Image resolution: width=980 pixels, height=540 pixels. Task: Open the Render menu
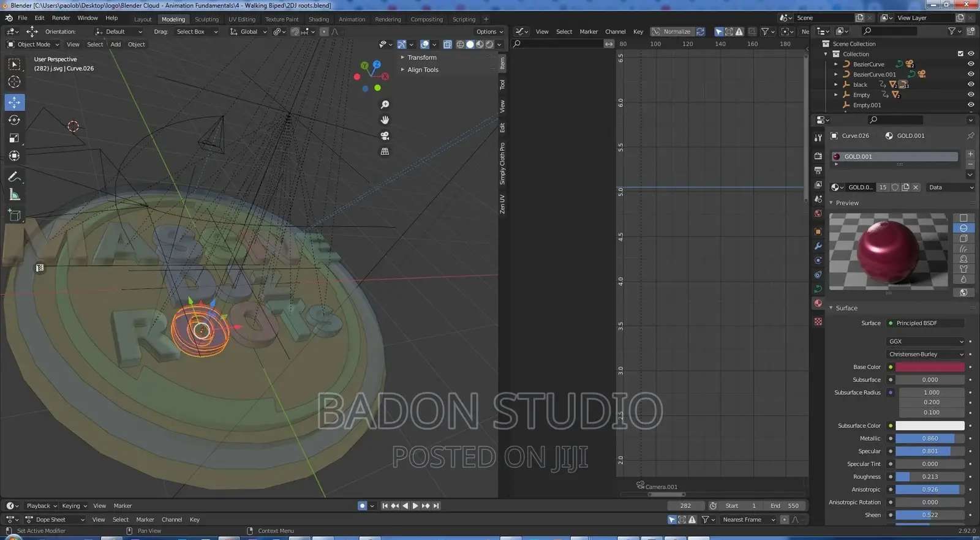click(61, 18)
